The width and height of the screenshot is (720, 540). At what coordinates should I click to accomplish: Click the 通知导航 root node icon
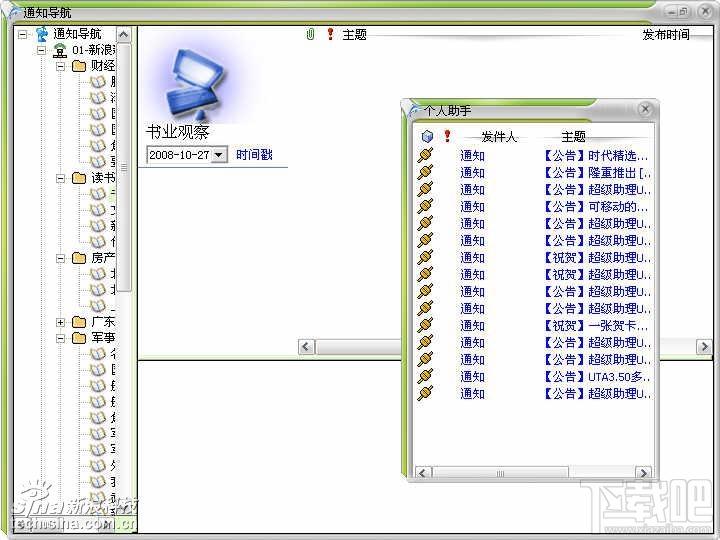pos(42,34)
